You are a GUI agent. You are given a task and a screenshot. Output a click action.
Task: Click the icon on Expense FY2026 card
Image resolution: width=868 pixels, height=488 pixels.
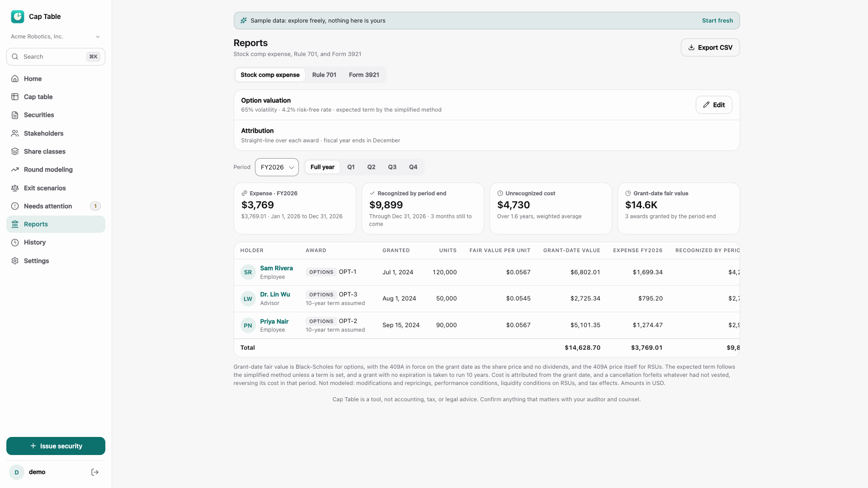coord(244,193)
